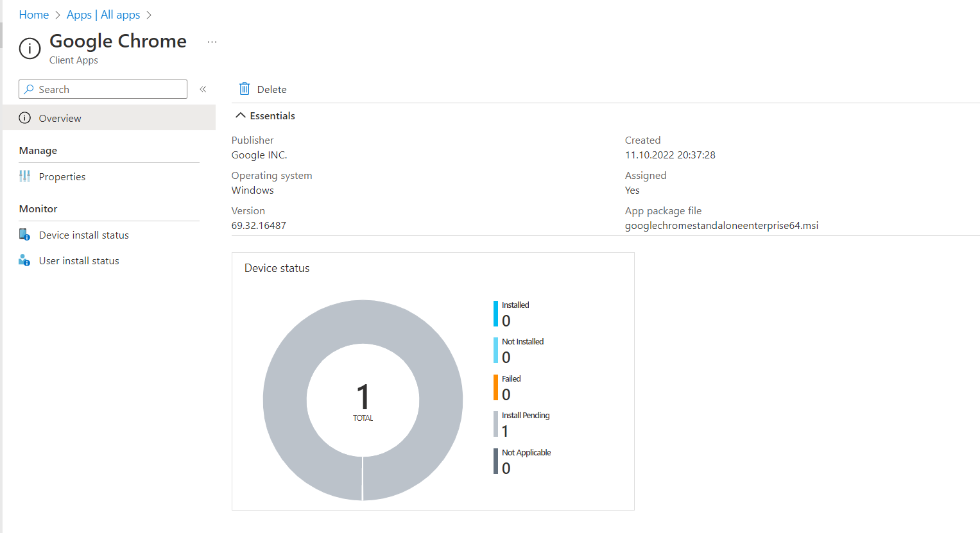The image size is (980, 533).
Task: Select Overview in the side menu
Action: click(109, 118)
